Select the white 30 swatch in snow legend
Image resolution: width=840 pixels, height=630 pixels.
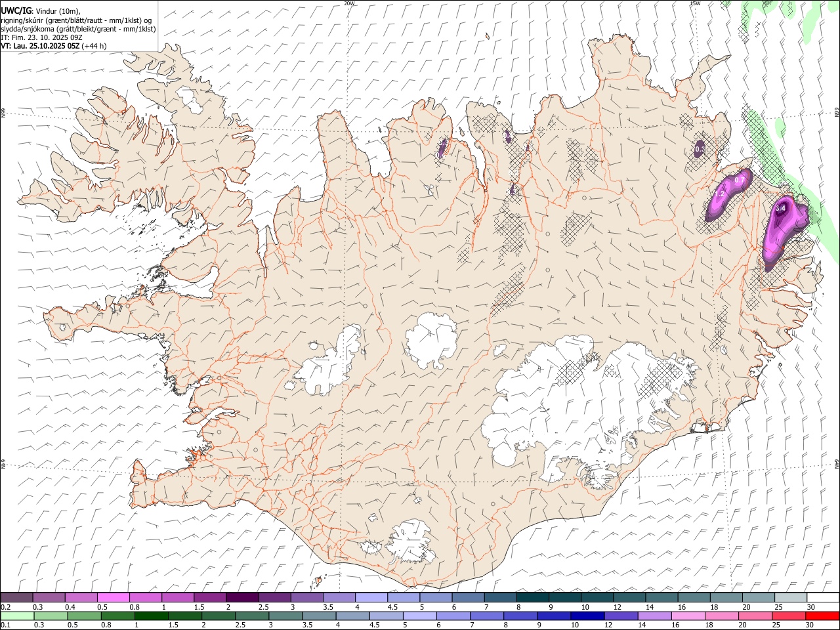tap(824, 598)
